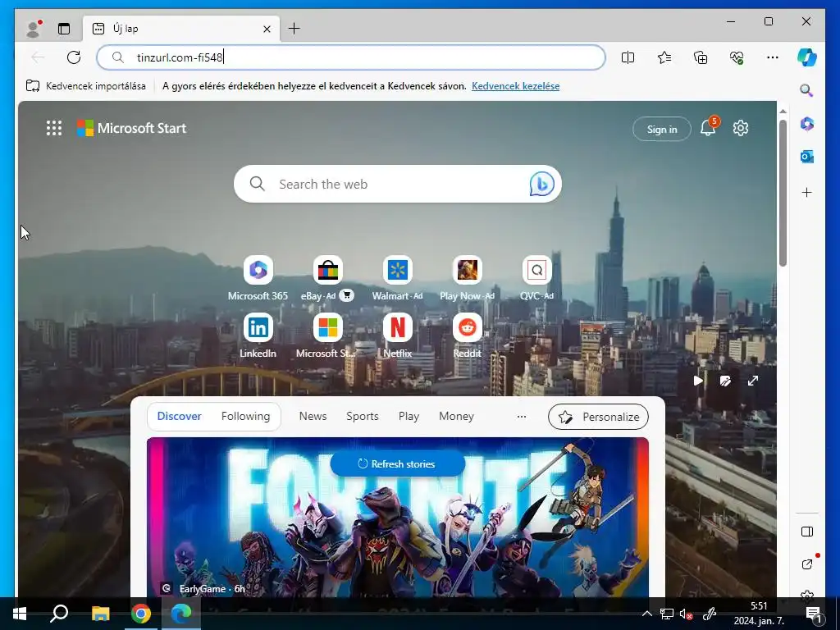Open the Fortnite story thumbnail
The width and height of the screenshot is (840, 630).
point(398,517)
